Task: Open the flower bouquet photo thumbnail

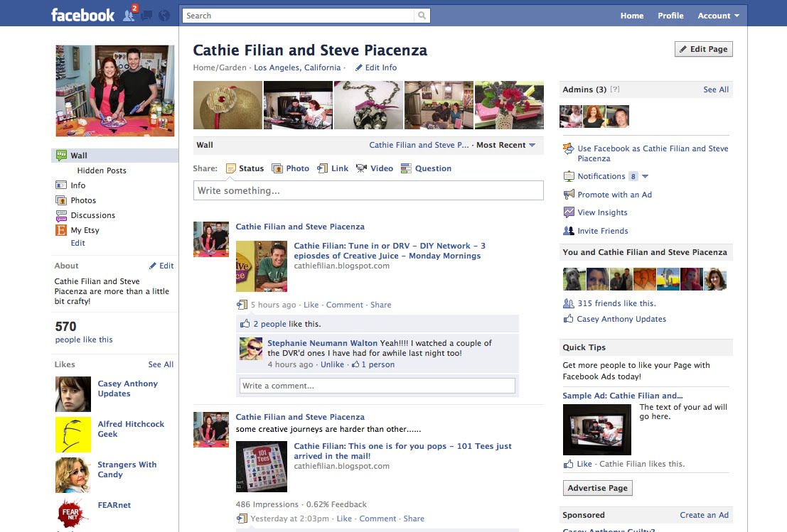Action: tap(509, 105)
